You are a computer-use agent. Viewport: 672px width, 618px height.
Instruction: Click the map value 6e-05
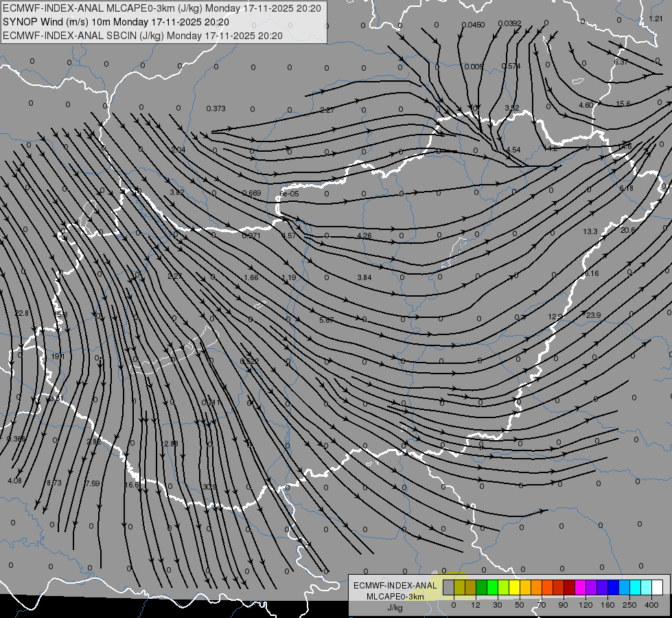289,194
